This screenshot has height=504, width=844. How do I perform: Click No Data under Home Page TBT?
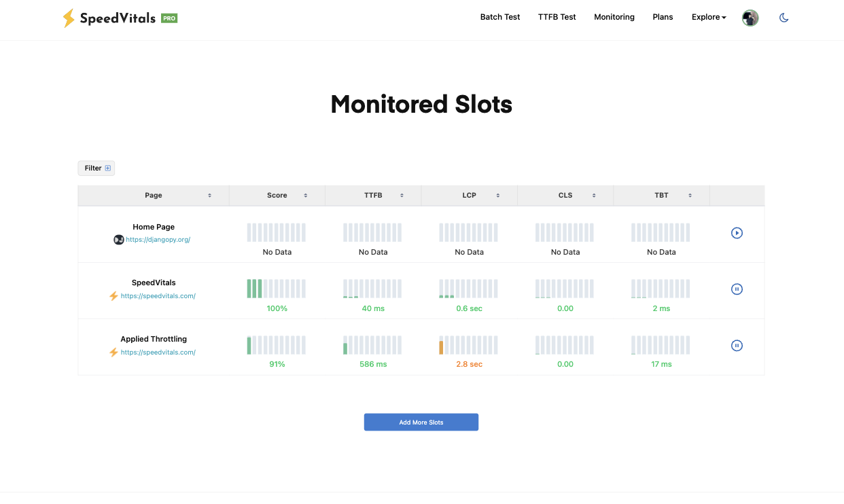(662, 252)
